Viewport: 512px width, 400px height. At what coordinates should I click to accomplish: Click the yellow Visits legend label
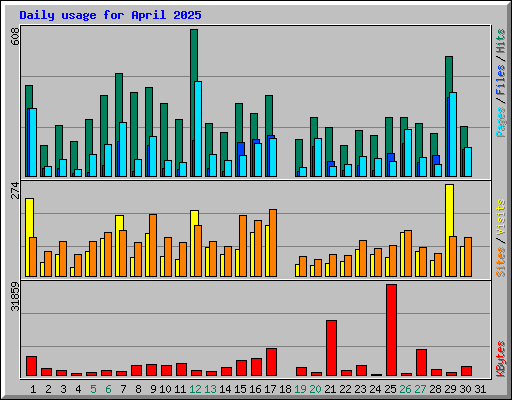click(500, 217)
